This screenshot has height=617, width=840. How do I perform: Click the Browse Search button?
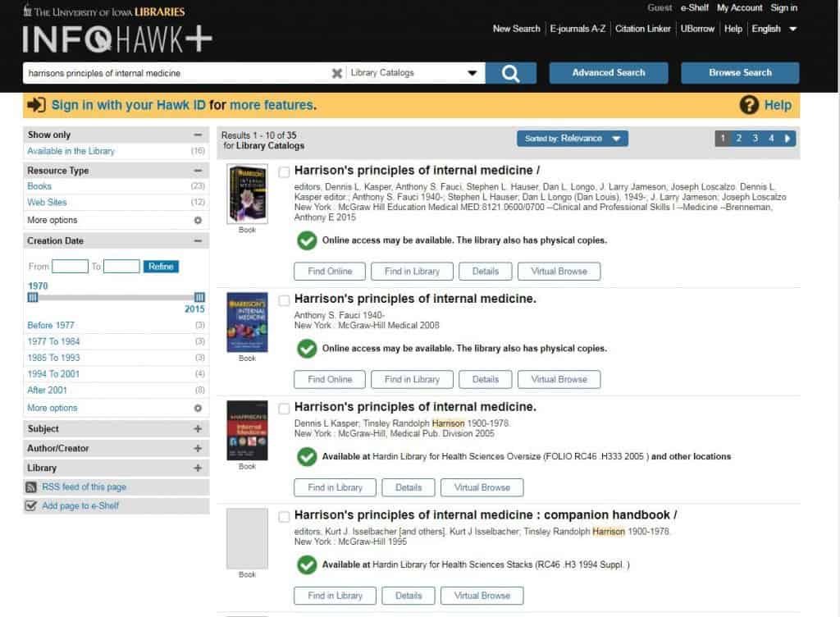click(x=740, y=73)
